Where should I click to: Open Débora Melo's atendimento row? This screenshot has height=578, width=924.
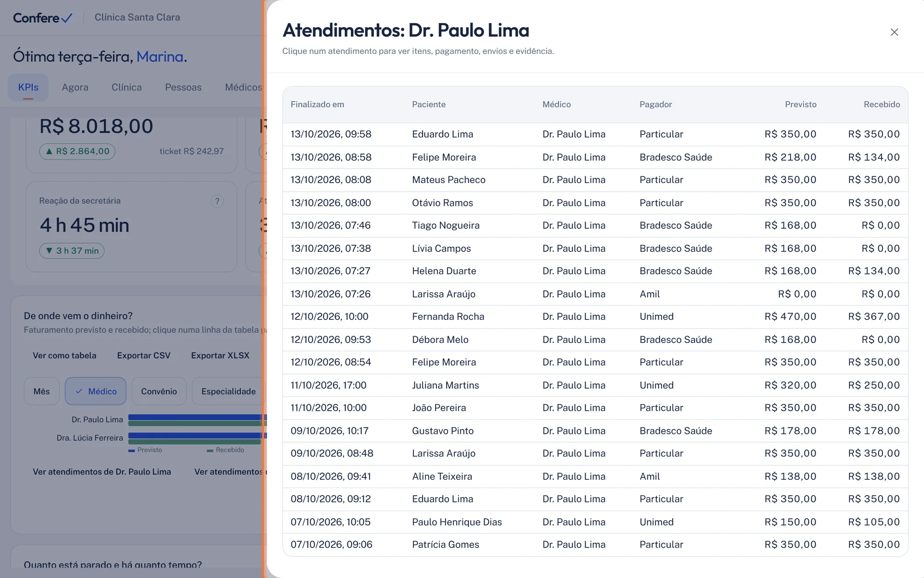pyautogui.click(x=595, y=340)
